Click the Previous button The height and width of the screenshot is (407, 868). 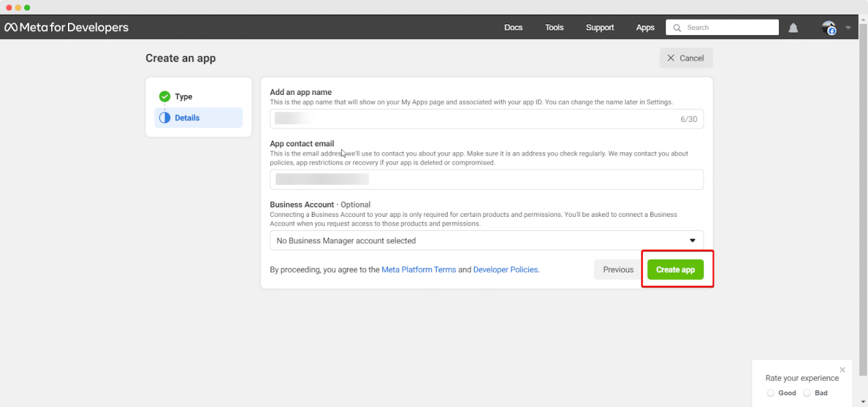[x=617, y=269]
